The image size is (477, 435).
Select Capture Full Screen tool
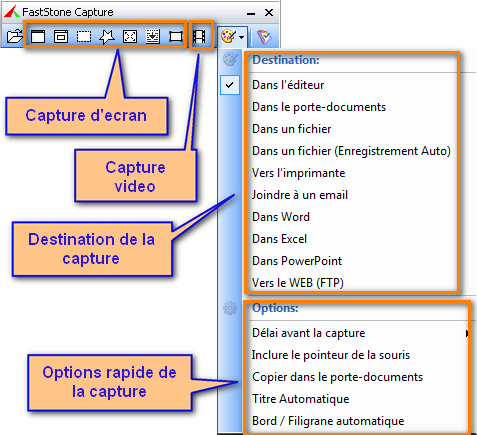coord(130,36)
